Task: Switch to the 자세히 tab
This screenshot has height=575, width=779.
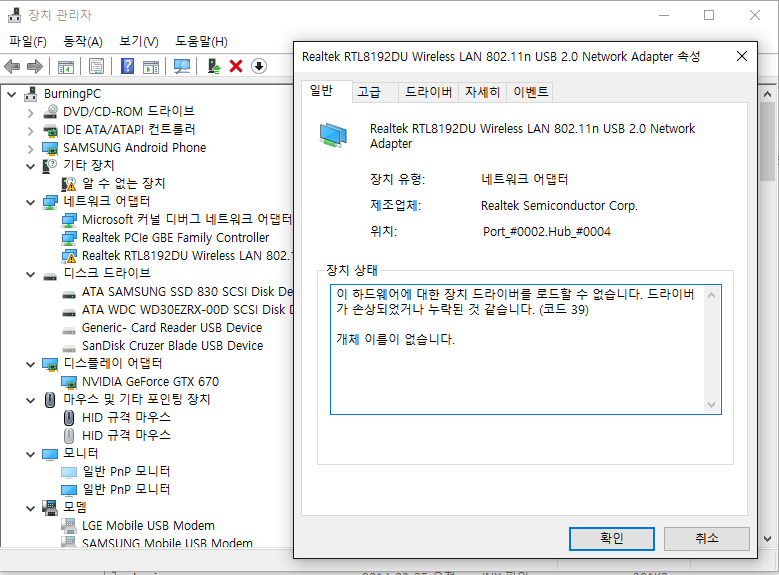Action: [482, 92]
